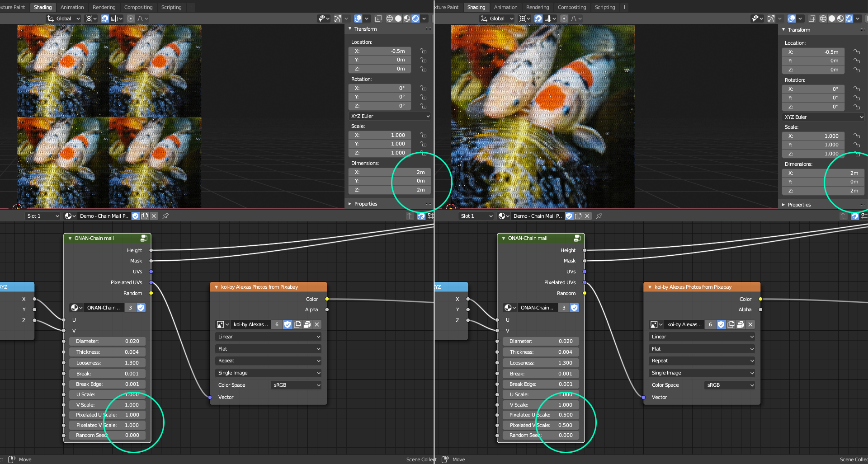Open the Slot 1 material slot dropdown
This screenshot has height=464, width=868.
pos(42,216)
